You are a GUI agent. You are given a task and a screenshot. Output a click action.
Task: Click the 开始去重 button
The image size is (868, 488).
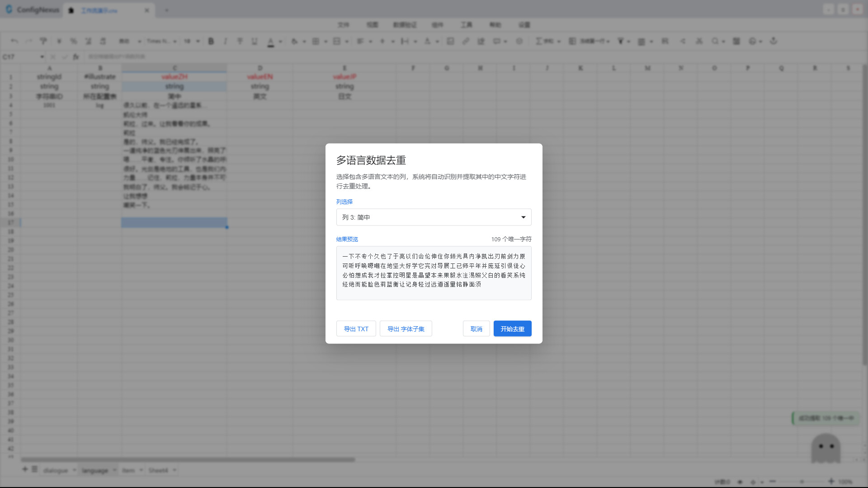(512, 328)
